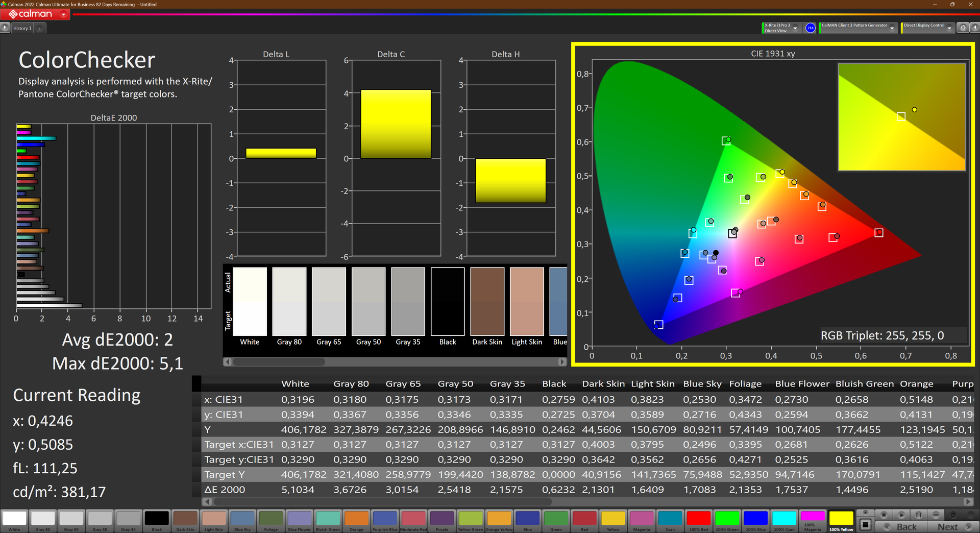Open the settings gear icon
The image size is (980, 533).
pos(963,28)
